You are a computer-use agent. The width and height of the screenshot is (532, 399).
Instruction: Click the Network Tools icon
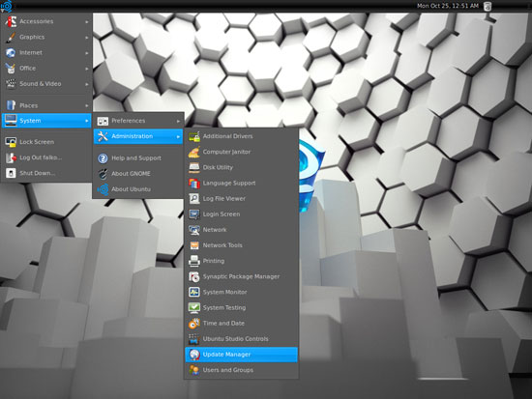pos(194,245)
